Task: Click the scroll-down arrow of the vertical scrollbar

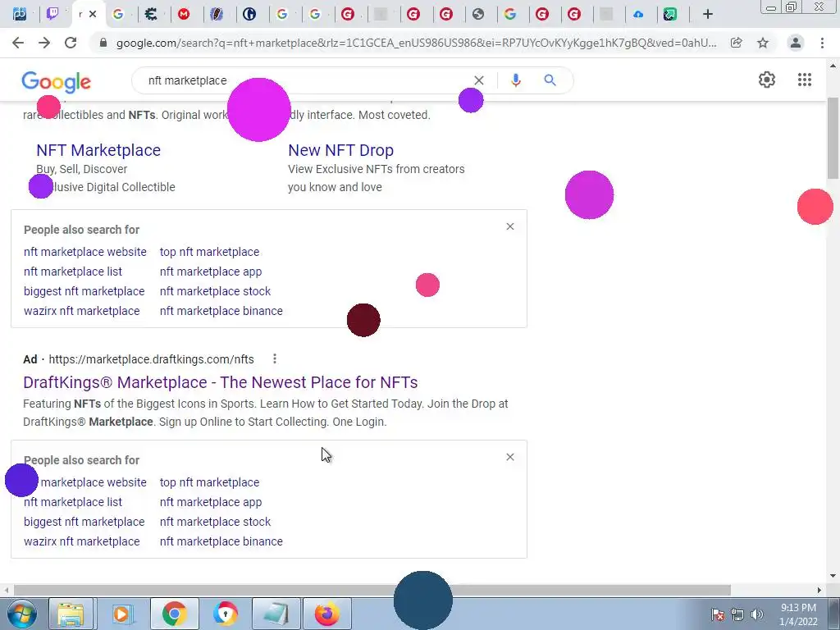Action: coord(833,577)
